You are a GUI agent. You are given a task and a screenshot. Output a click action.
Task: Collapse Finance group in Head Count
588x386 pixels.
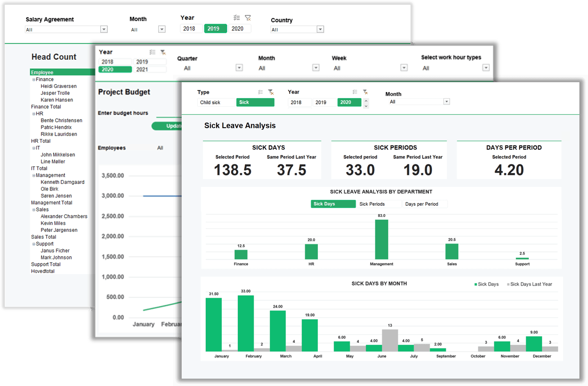pyautogui.click(x=34, y=80)
